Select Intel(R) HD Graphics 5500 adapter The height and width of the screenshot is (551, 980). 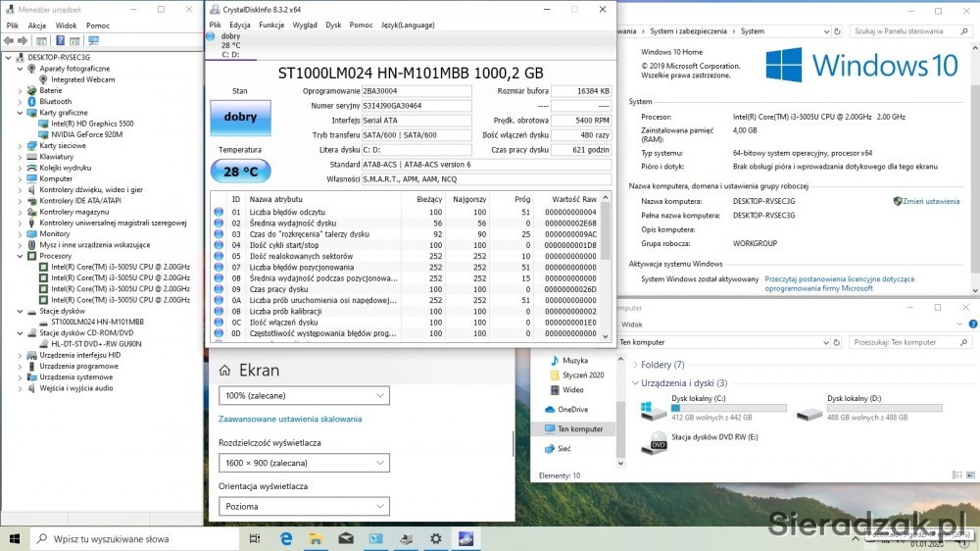92,124
